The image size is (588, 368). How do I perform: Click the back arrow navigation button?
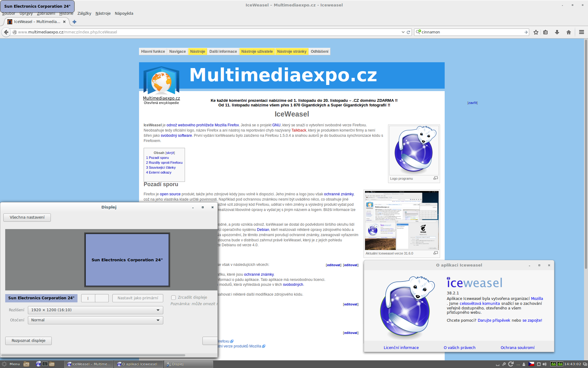6,32
